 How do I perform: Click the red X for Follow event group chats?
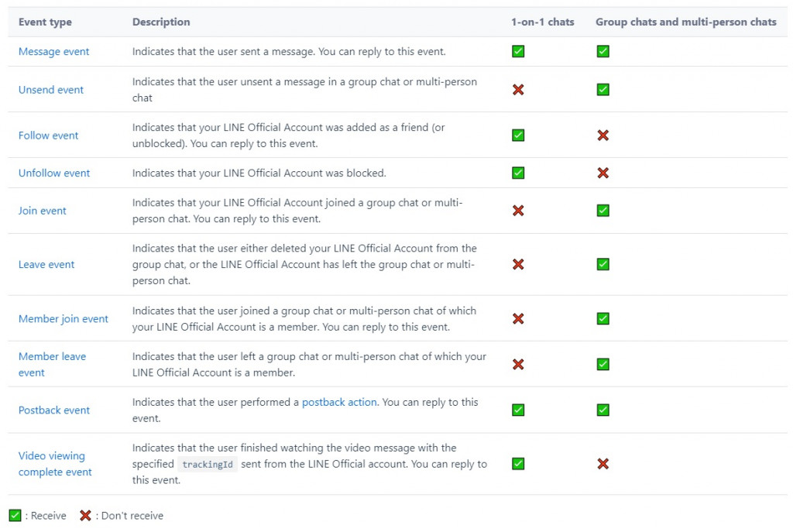602,136
